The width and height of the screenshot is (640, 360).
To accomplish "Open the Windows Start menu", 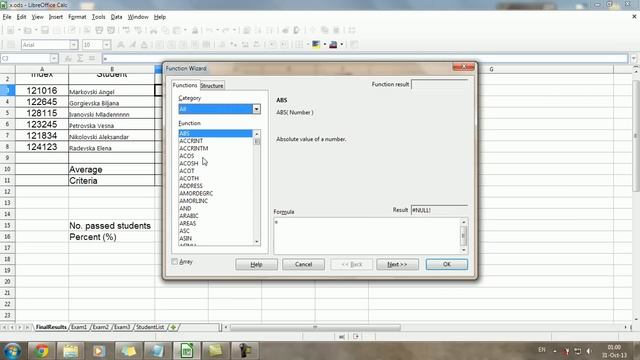I will [x=12, y=351].
